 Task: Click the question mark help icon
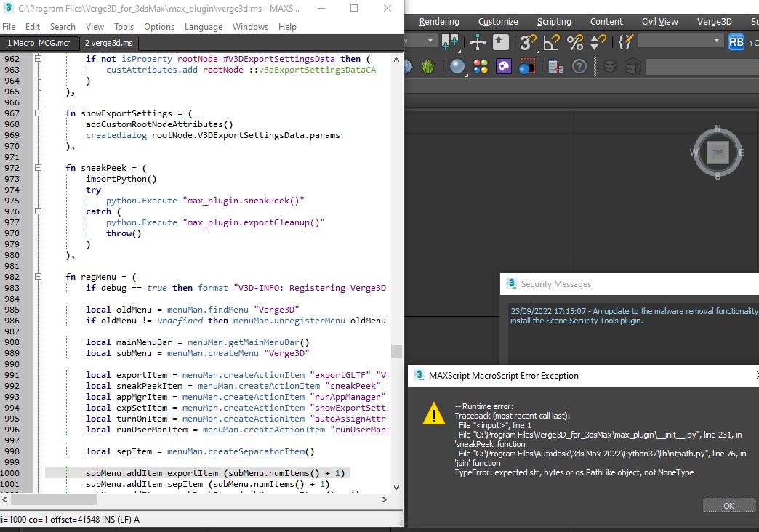(x=579, y=66)
